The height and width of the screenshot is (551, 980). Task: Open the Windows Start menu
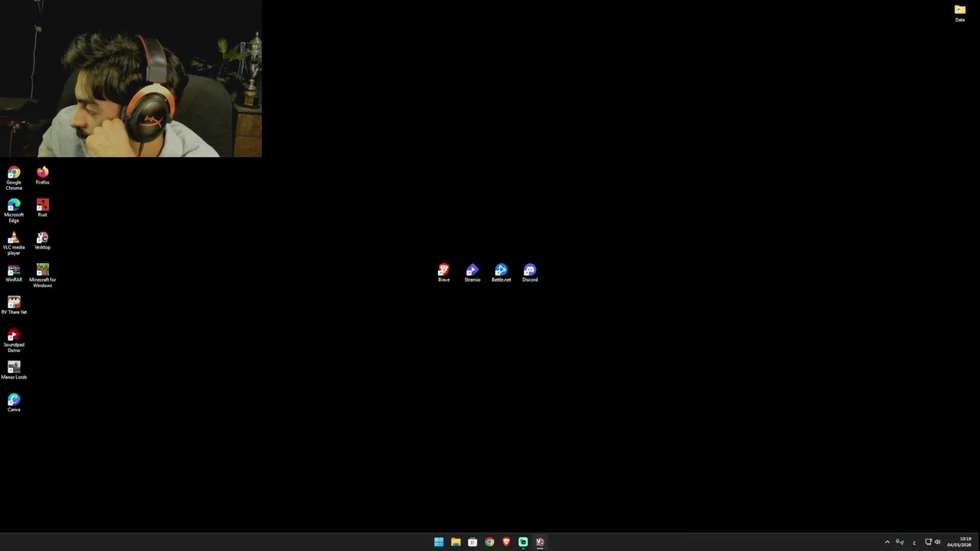click(439, 542)
